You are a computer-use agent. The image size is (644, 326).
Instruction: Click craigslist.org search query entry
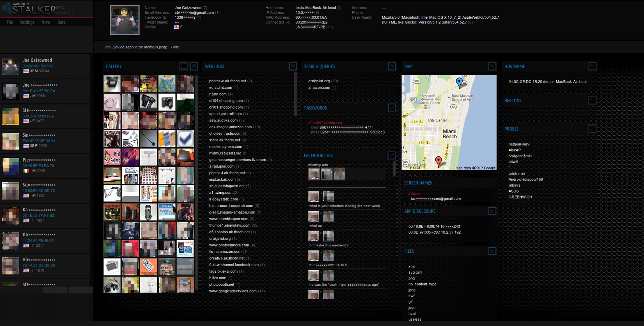click(319, 81)
